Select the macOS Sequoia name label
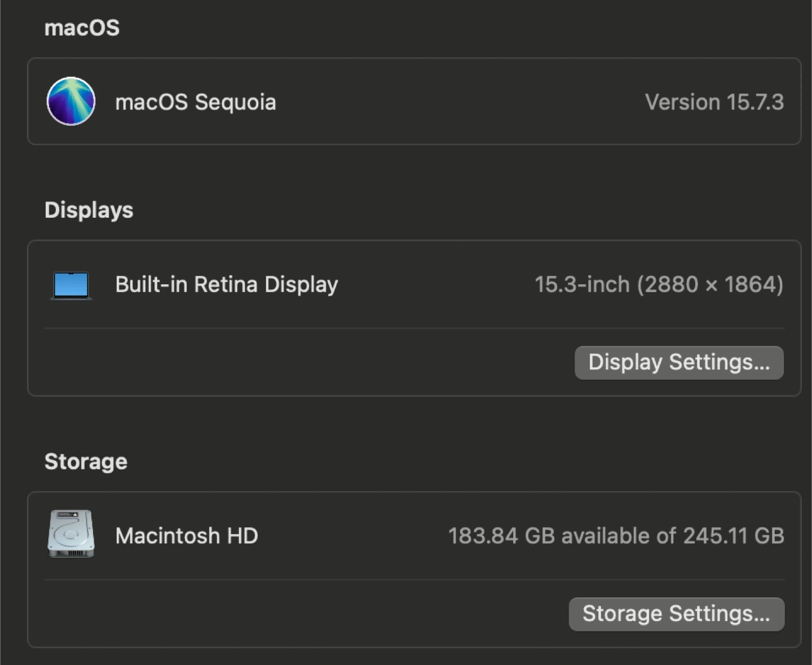This screenshot has width=812, height=665. 195,102
